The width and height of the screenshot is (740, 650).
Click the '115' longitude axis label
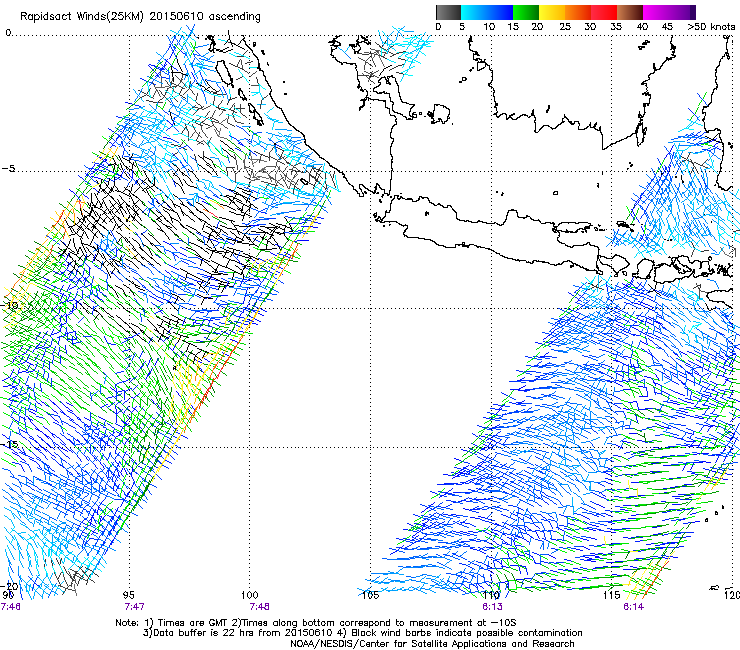(611, 595)
